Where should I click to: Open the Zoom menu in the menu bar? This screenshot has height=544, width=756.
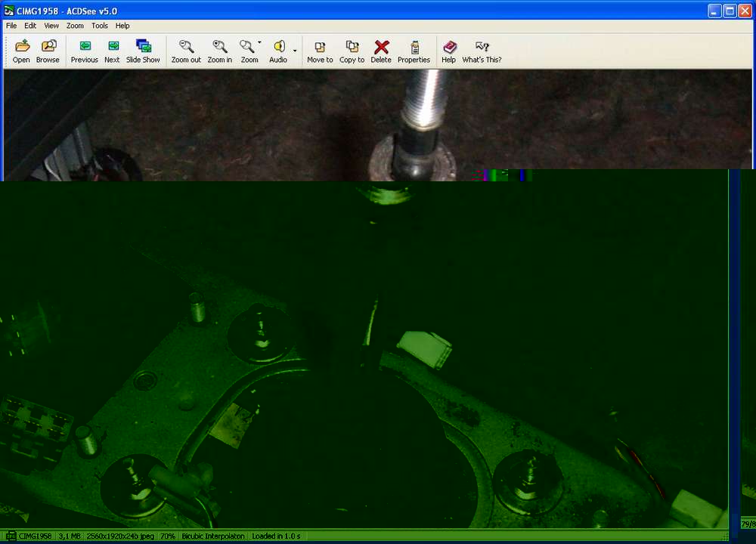click(x=75, y=26)
